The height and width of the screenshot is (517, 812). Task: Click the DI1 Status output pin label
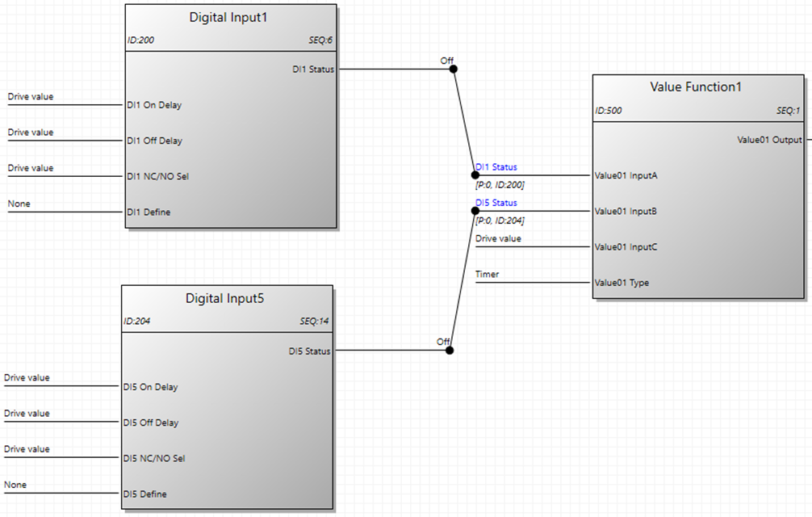(x=313, y=69)
